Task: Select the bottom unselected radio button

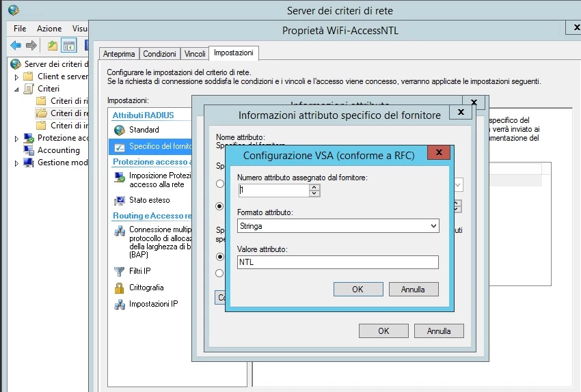Action: 219,273
